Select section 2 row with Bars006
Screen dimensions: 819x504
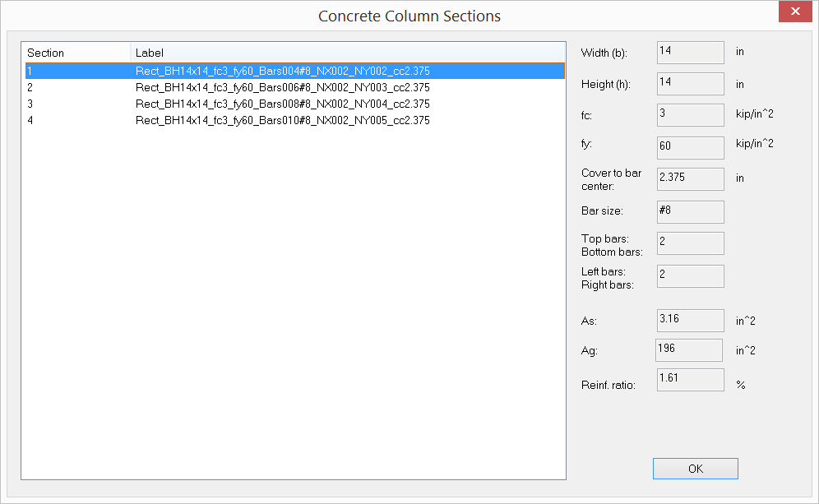click(282, 87)
